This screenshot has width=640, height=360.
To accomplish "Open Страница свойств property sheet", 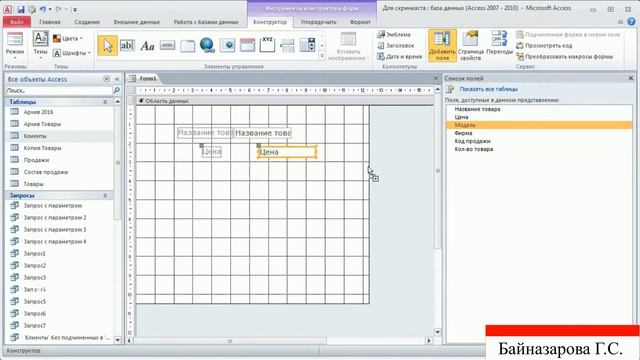I will [x=471, y=45].
